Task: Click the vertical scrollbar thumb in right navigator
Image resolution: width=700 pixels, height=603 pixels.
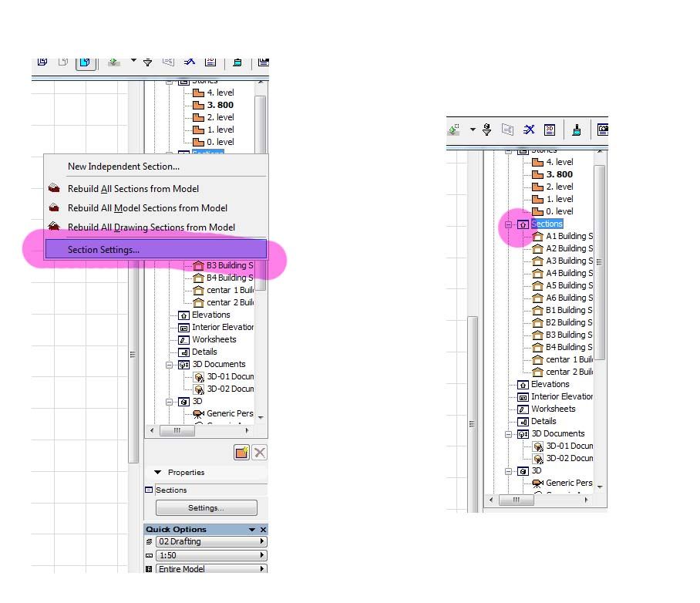Action: (x=600, y=262)
